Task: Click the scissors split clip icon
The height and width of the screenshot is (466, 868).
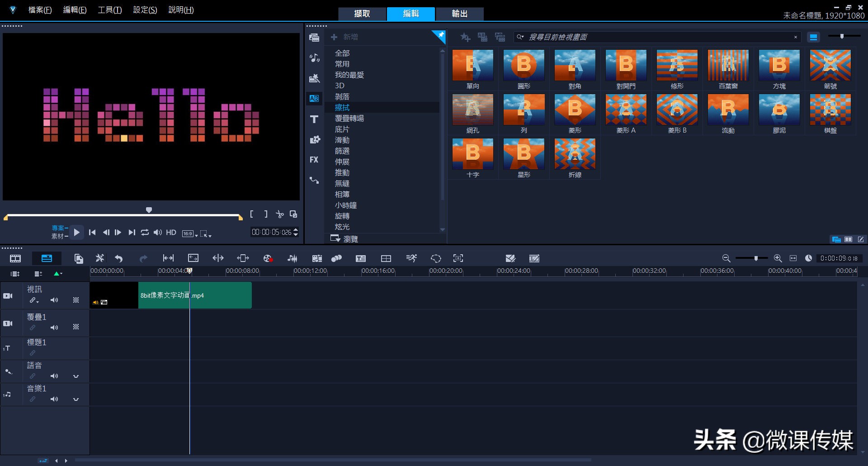Action: [280, 214]
